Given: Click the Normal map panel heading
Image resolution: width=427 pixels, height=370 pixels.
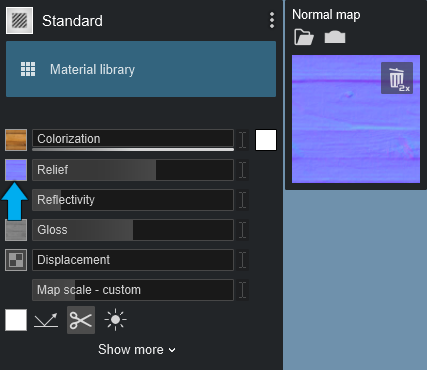Looking at the screenshot, I should pos(326,15).
